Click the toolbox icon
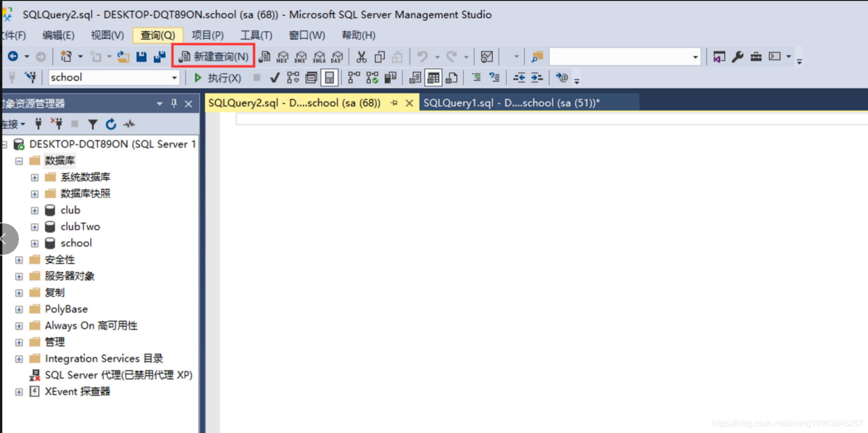Viewport: 868px width, 433px height. pos(756,57)
